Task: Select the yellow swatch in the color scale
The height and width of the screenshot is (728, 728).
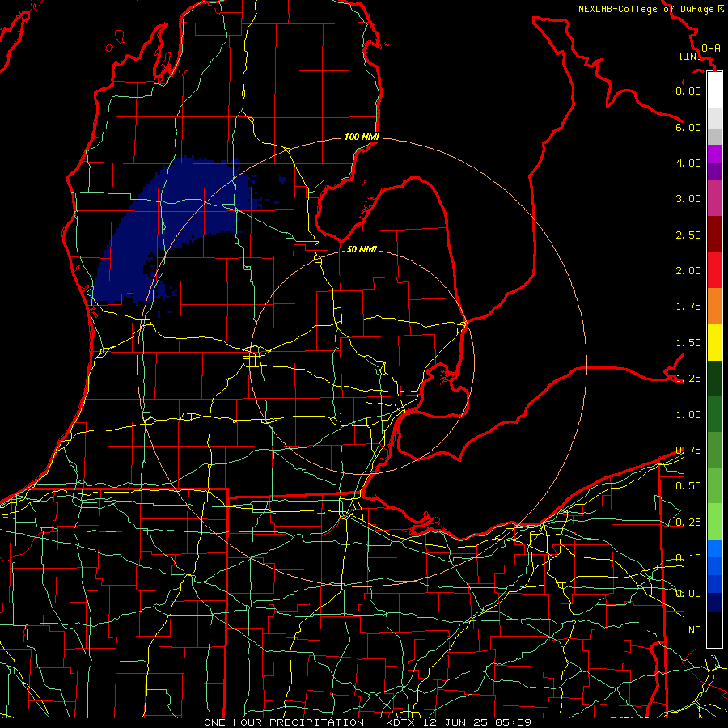Action: (714, 343)
